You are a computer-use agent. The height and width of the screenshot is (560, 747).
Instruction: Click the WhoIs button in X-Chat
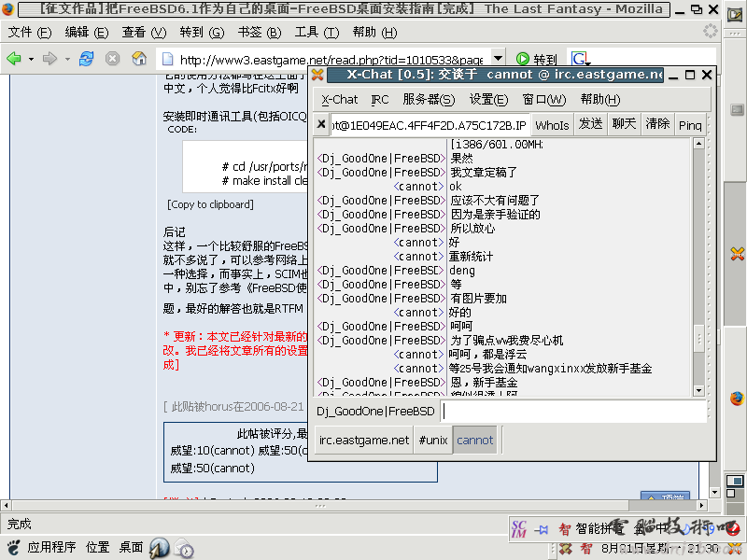(552, 125)
